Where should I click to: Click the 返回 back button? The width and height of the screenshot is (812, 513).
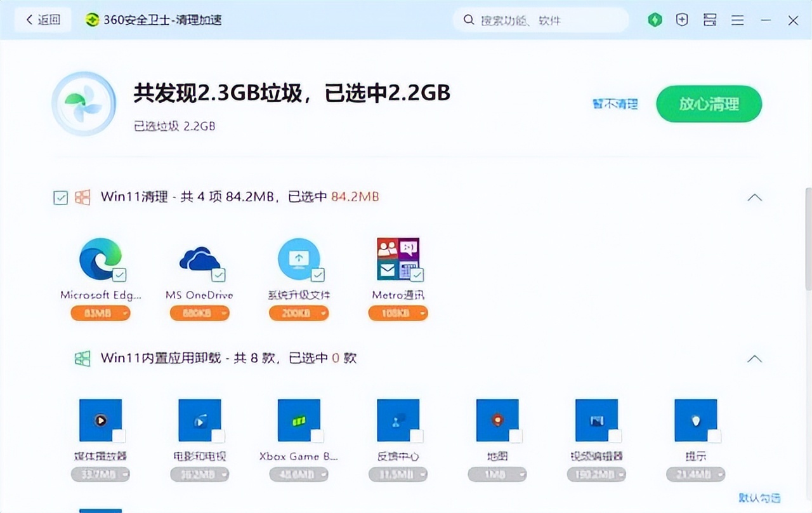pos(43,20)
